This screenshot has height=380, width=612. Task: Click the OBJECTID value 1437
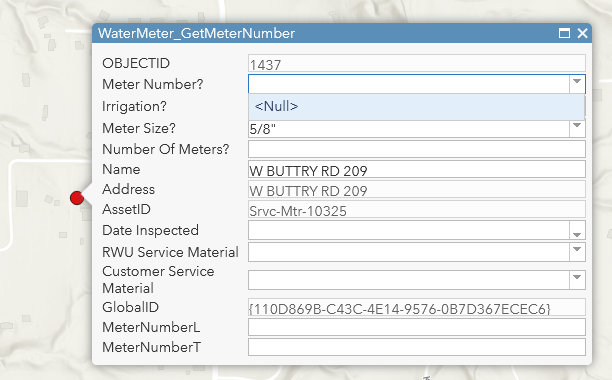point(417,63)
